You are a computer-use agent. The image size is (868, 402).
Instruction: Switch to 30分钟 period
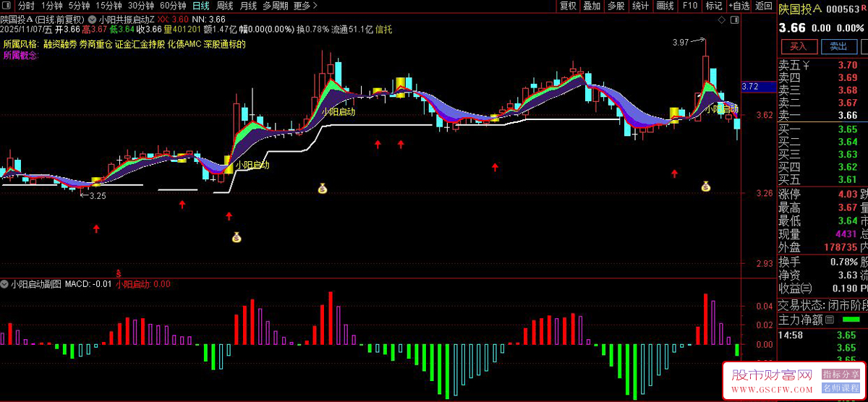(x=141, y=6)
